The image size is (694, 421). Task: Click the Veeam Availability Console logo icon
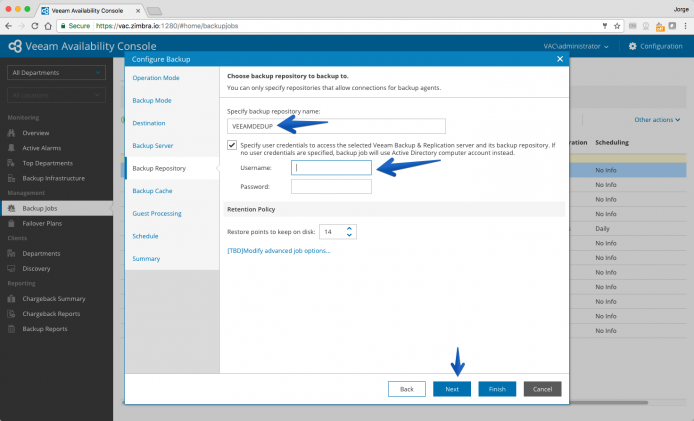(x=15, y=46)
